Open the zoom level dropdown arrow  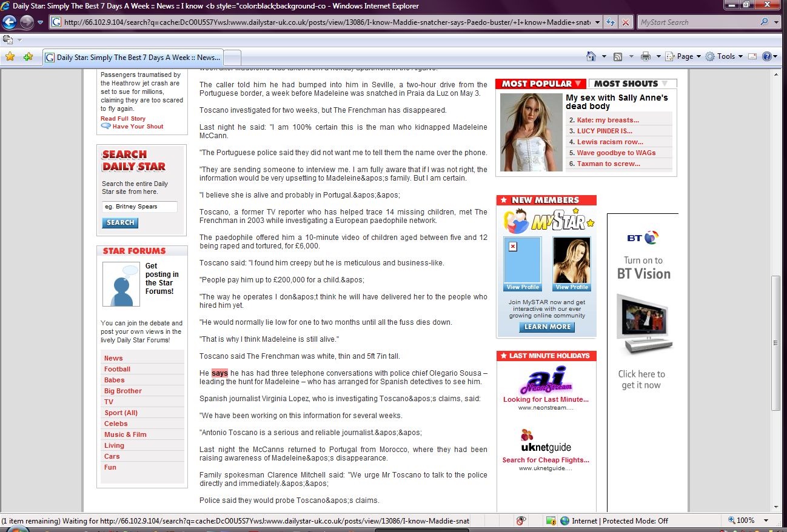(x=766, y=520)
